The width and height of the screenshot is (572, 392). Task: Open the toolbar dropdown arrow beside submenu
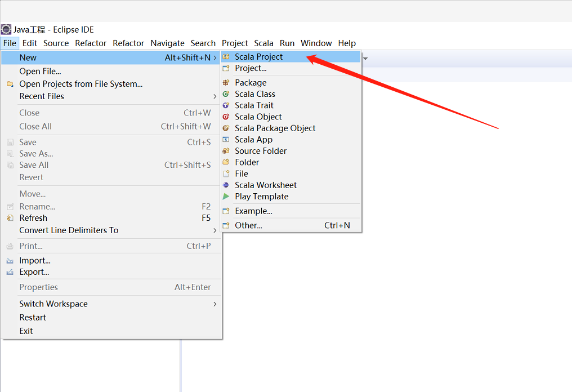coord(365,59)
